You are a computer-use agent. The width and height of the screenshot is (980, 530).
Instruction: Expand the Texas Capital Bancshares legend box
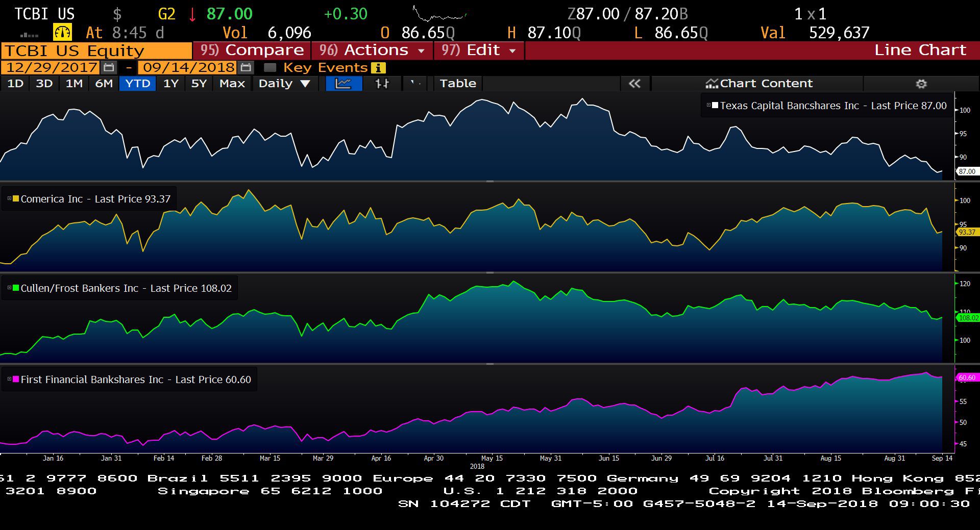[x=708, y=106]
